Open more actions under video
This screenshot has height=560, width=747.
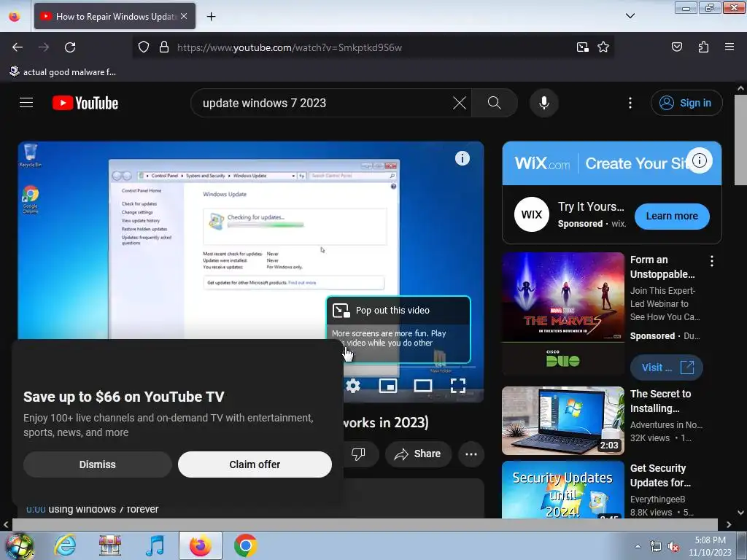click(471, 454)
